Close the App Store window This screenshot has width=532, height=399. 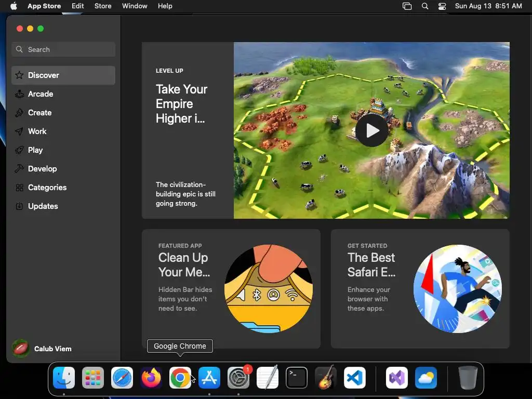tap(20, 29)
